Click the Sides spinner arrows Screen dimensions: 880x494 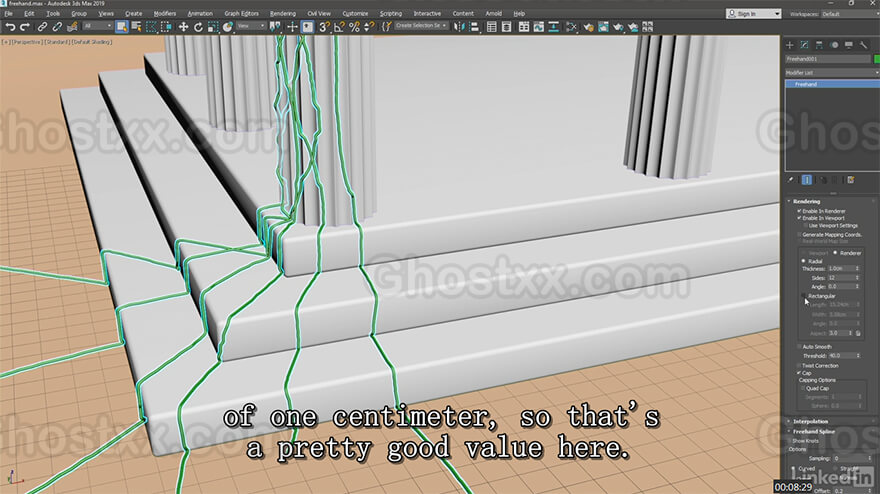coord(857,278)
